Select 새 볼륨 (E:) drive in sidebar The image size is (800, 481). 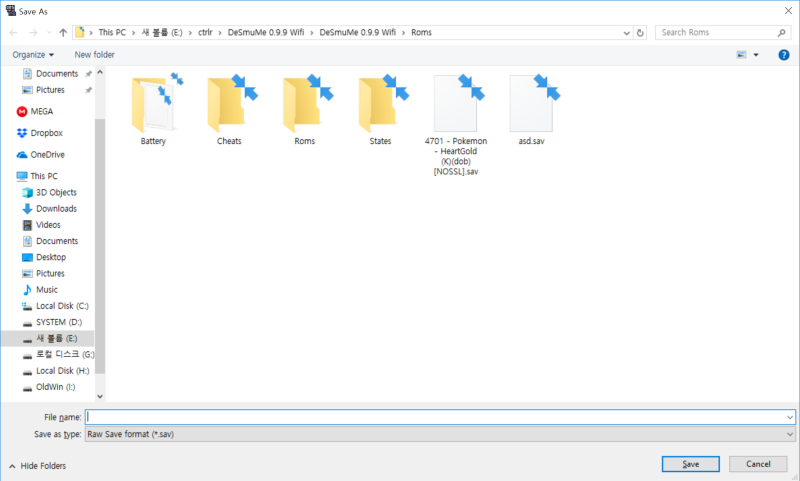point(49,338)
